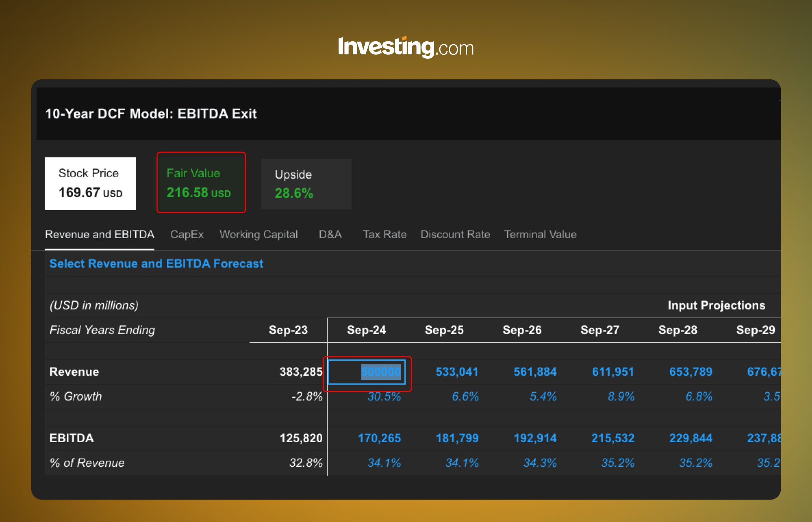Screen dimensions: 812x522
Task: Open the Working Capital tab
Action: [258, 234]
